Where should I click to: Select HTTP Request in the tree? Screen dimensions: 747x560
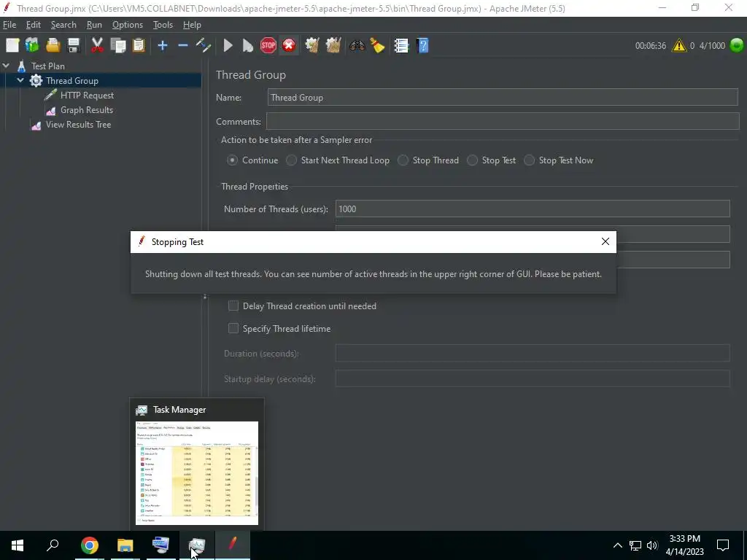click(x=87, y=96)
